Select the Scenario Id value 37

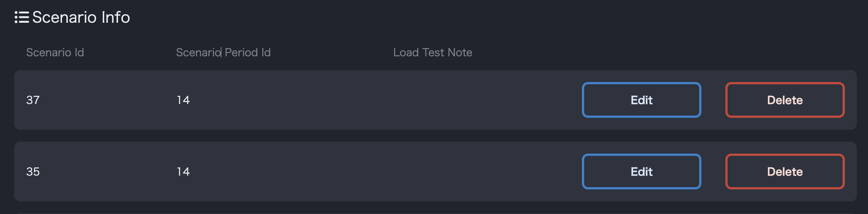click(33, 100)
